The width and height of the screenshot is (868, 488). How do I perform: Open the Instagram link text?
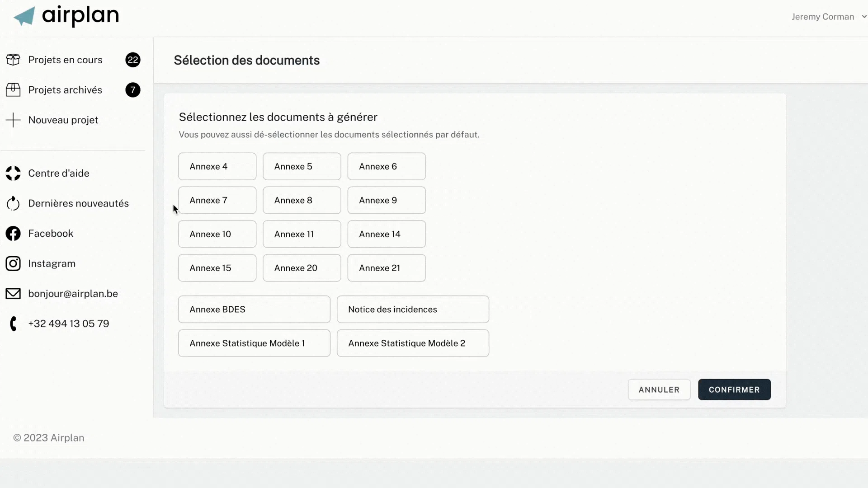coord(52,263)
